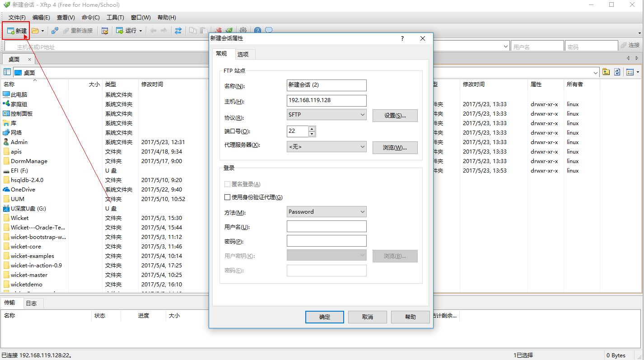Click the refresh icon in the remote pane
The width and height of the screenshot is (644, 360).
tap(617, 72)
